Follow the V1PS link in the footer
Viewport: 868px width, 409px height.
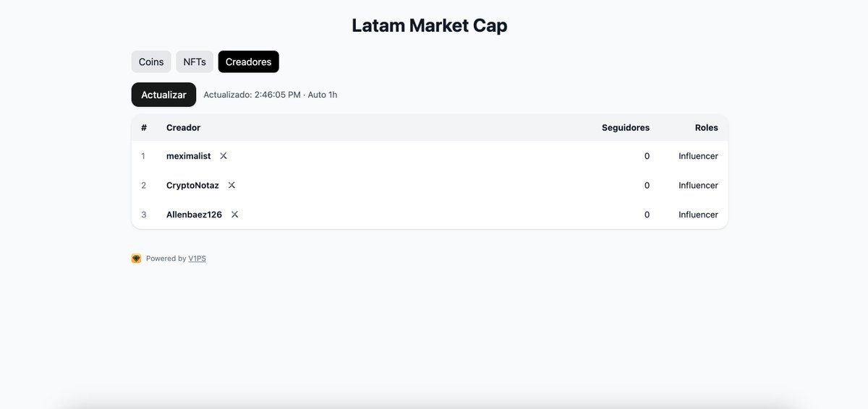[197, 259]
